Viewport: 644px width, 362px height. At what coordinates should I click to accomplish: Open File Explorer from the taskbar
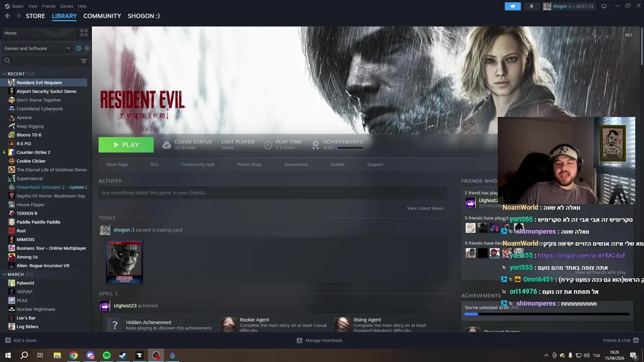pyautogui.click(x=57, y=355)
